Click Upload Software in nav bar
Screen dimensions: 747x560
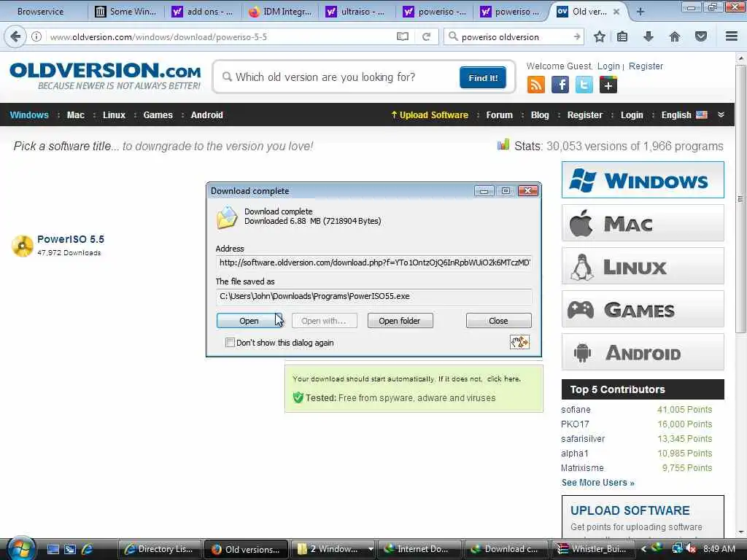(430, 114)
